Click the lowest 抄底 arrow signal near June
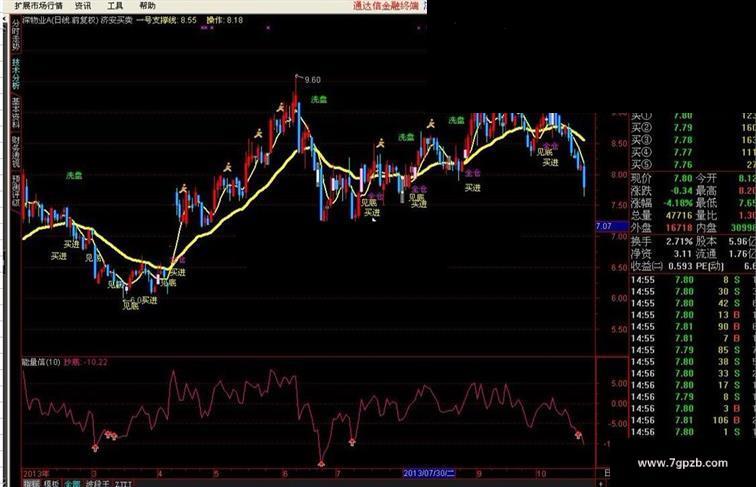 (x=321, y=464)
